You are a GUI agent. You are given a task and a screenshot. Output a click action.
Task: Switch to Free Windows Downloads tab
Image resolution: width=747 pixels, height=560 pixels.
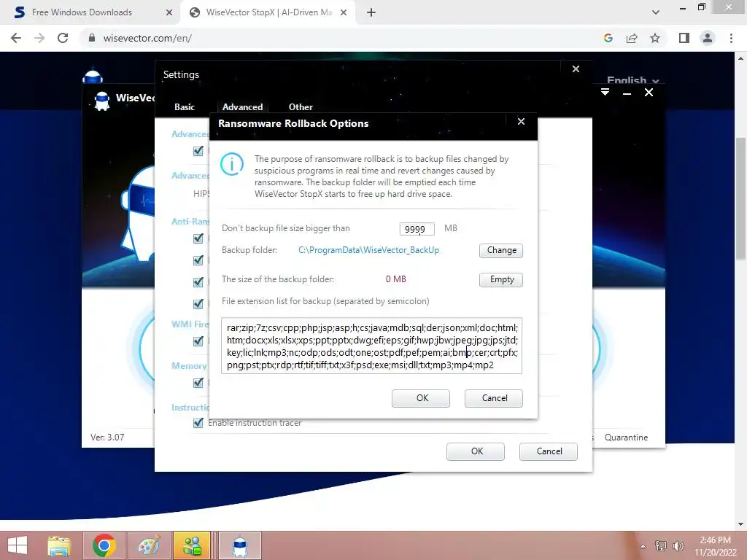[90, 12]
